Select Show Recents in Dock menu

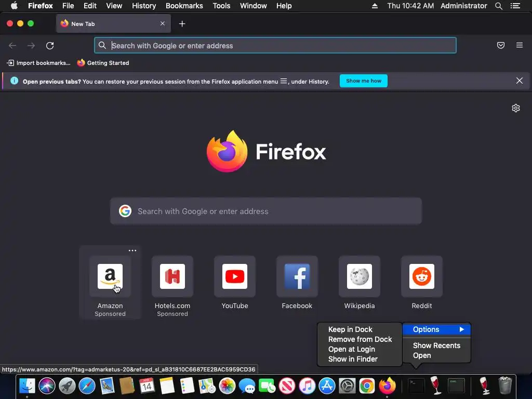click(436, 345)
